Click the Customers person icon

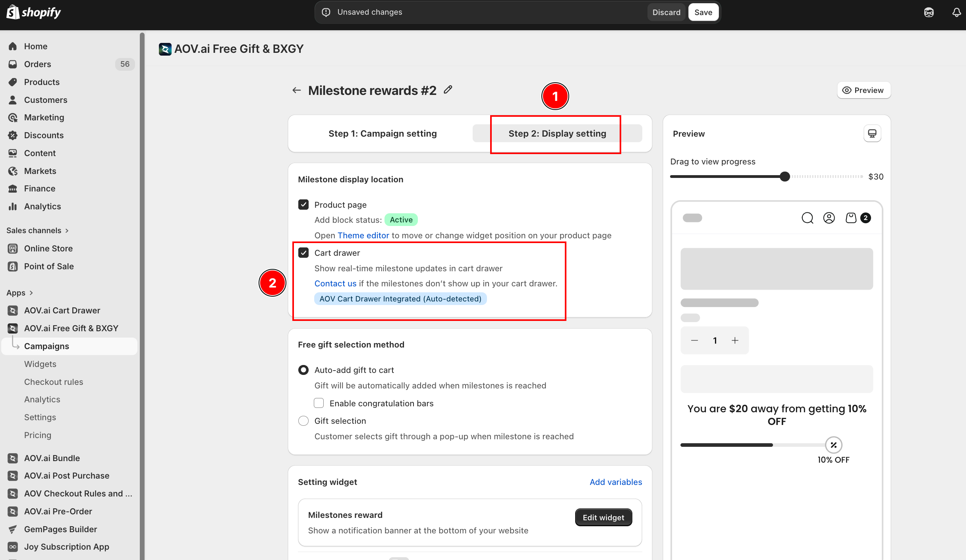[13, 100]
